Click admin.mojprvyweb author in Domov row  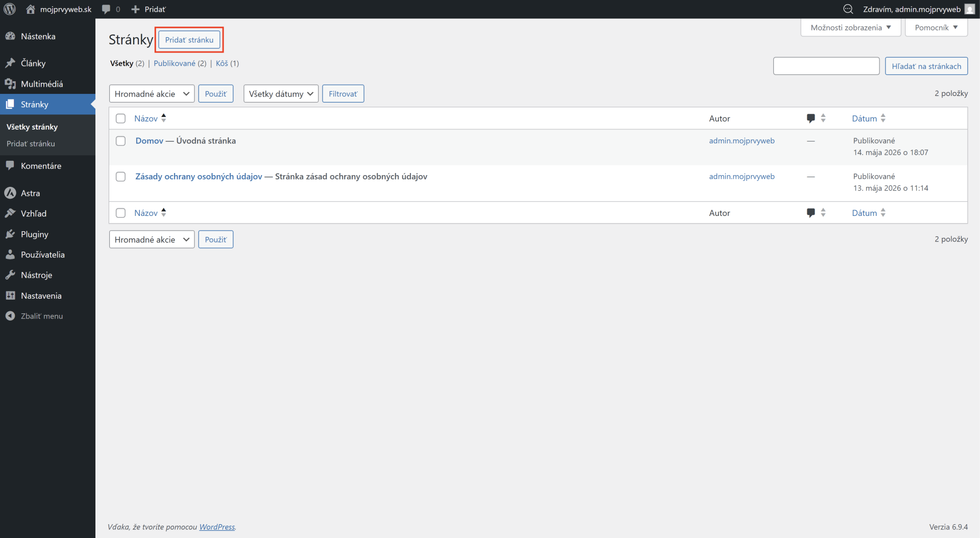[742, 141]
